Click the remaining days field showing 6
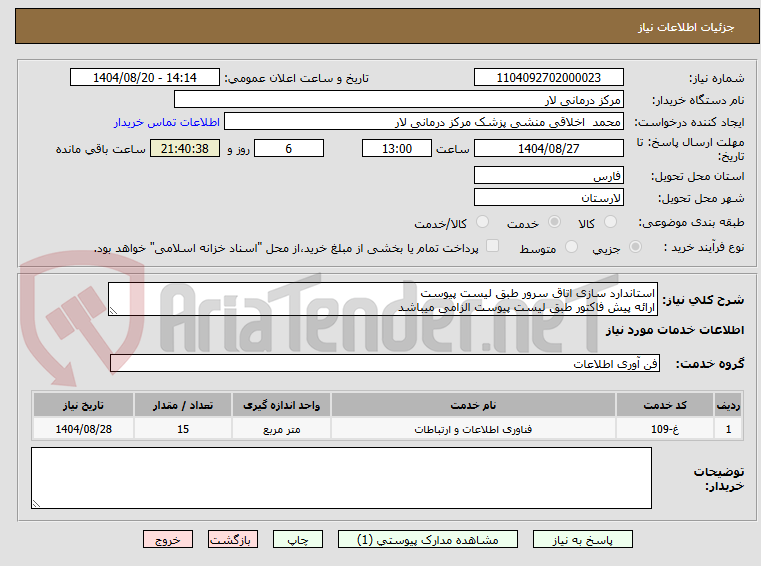 289,149
